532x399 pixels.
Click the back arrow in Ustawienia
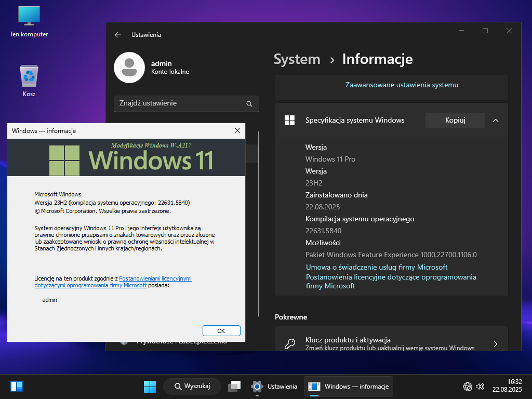(x=118, y=35)
